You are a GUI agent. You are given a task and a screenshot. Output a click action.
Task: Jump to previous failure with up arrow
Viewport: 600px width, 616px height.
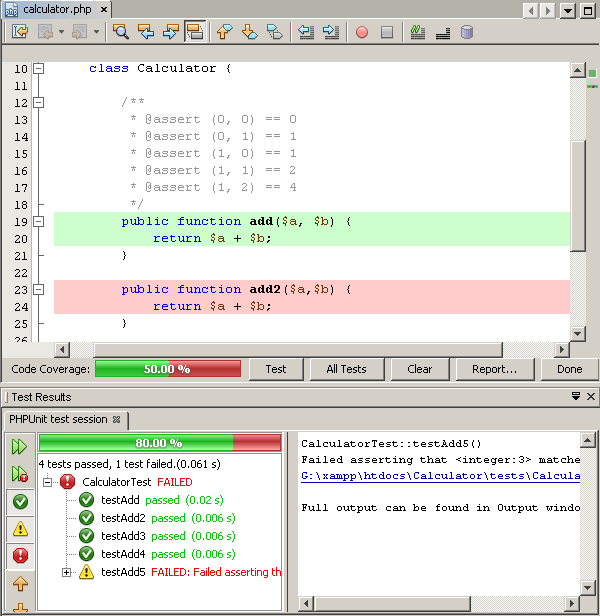point(19,582)
